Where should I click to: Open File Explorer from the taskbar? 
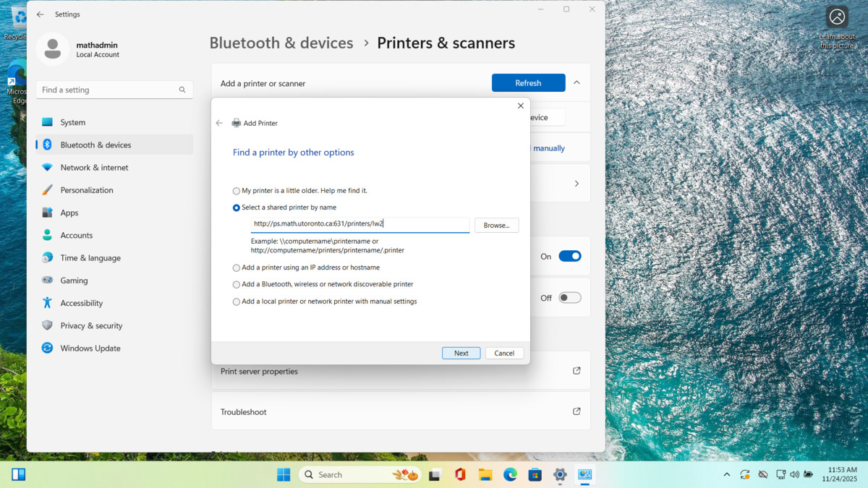tap(485, 475)
